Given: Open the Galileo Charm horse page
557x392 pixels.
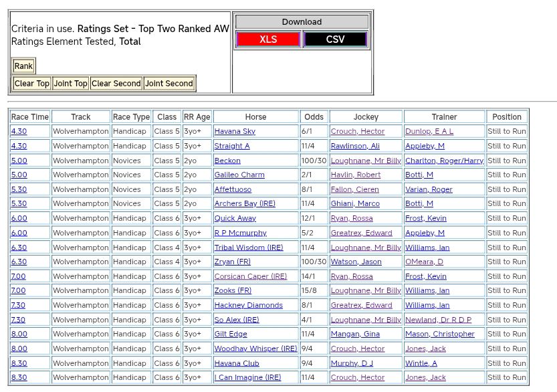Looking at the screenshot, I should tap(239, 175).
